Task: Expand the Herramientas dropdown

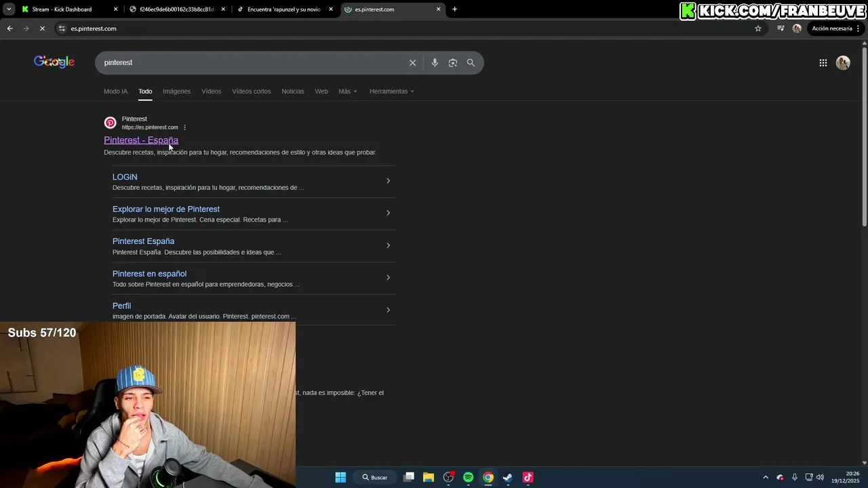Action: 391,91
